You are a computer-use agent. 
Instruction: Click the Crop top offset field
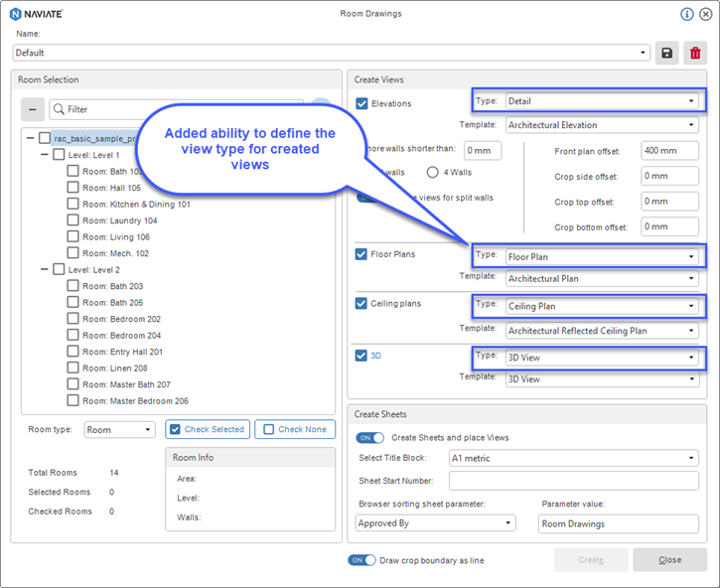(669, 202)
